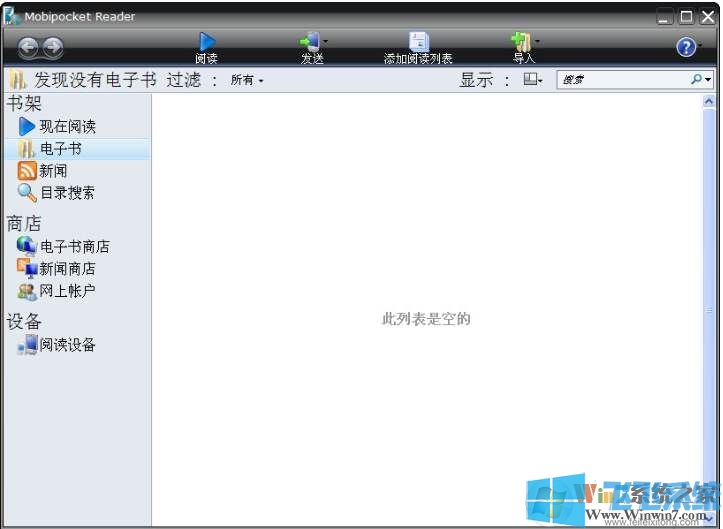Open the 显示 view mode dropdown
Viewport: 723px width, 529px height.
tap(533, 80)
